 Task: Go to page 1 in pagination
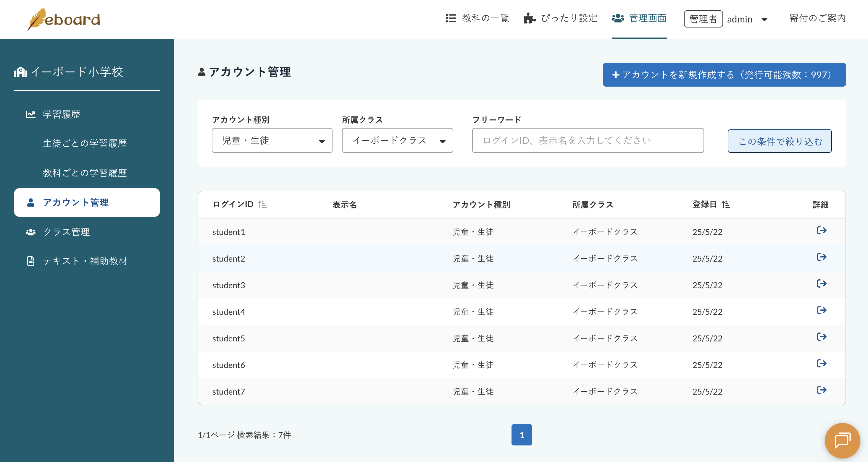pos(522,435)
